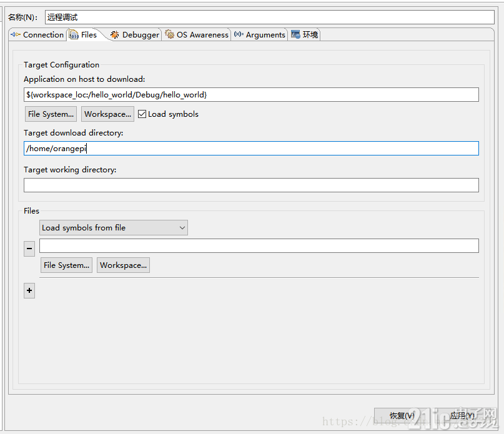Open the Load symbols from file dropdown
This screenshot has width=504, height=434.
tap(114, 227)
